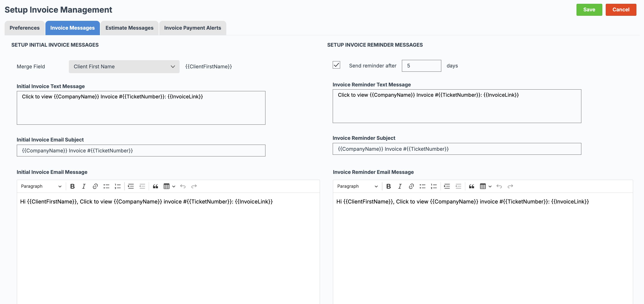Click the red Cancel button
644x304 pixels.
click(621, 10)
